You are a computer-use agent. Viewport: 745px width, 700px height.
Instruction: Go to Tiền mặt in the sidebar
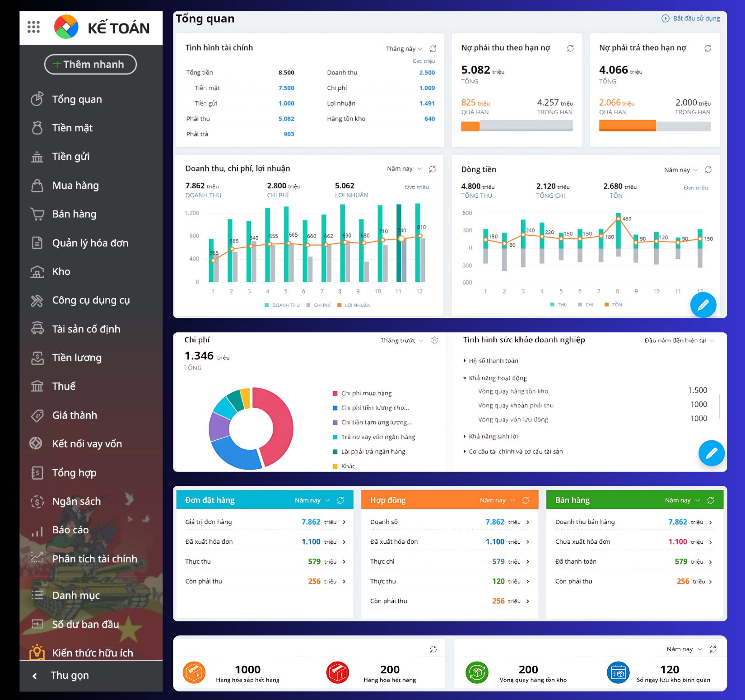pos(72,128)
